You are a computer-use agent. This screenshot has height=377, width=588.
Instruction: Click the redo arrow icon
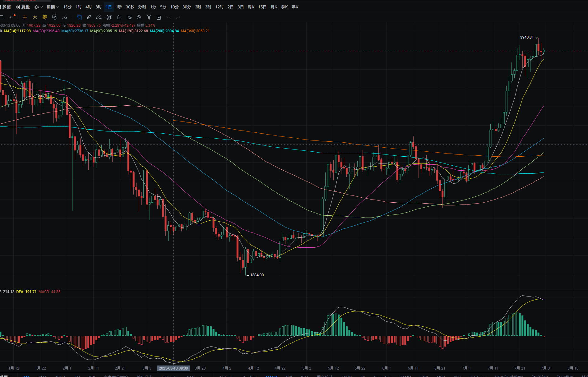coord(178,17)
